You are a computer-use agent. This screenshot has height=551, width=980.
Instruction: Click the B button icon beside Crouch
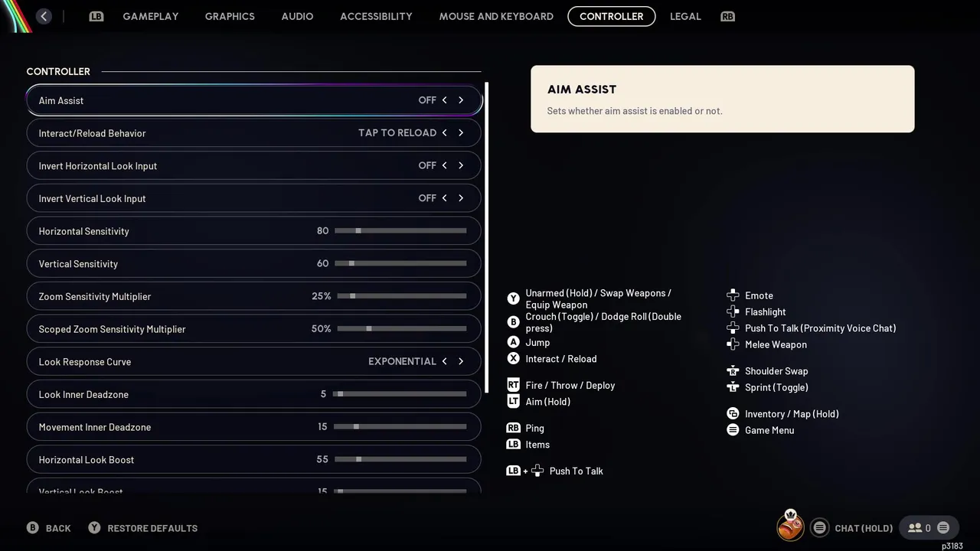(513, 322)
